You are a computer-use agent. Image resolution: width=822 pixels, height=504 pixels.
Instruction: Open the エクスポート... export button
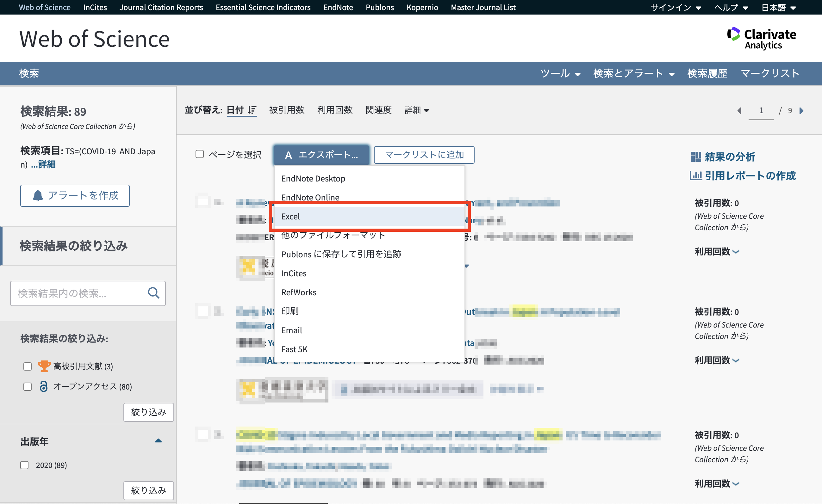click(x=321, y=155)
